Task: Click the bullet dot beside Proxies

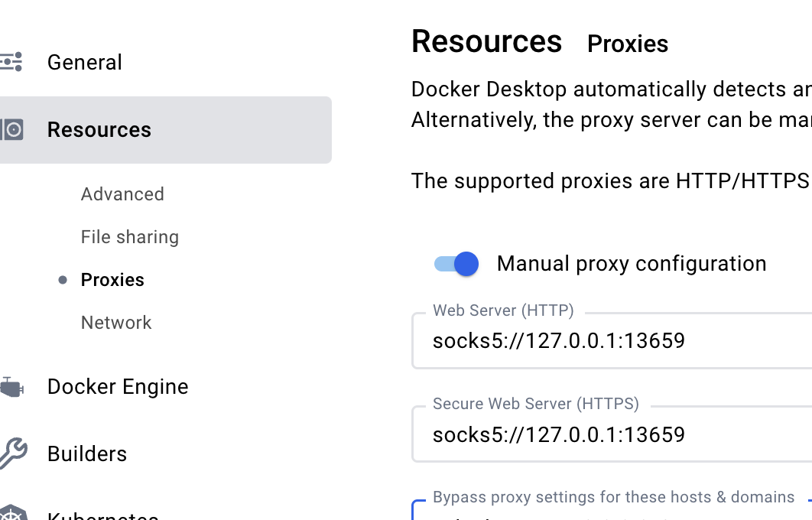Action: [x=63, y=280]
